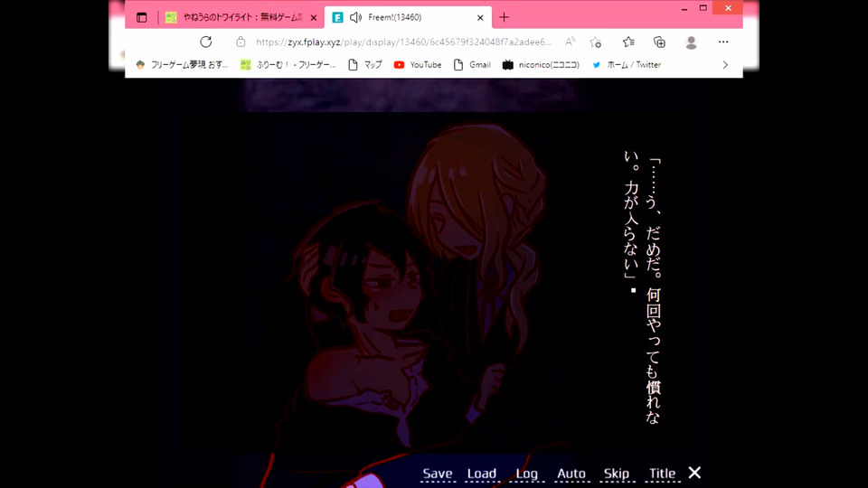Toggle Auto mode in the game

click(x=571, y=474)
